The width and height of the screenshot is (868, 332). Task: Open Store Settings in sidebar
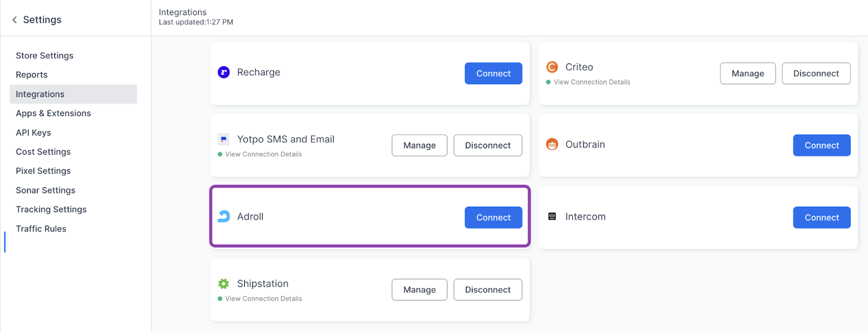click(x=44, y=55)
